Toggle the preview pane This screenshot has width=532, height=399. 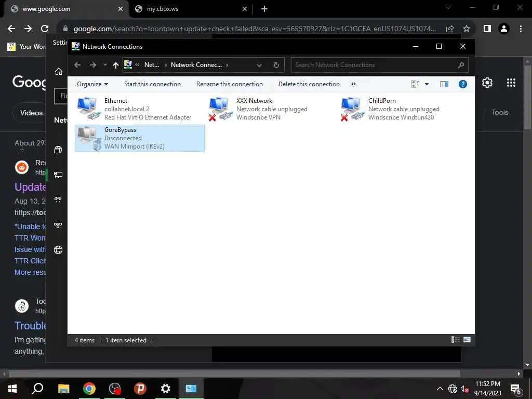[444, 84]
